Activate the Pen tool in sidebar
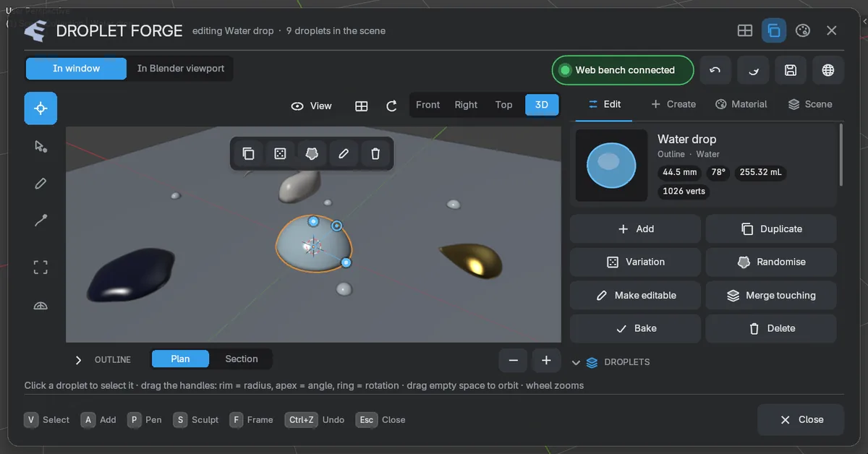The height and width of the screenshot is (454, 868). coord(41,184)
